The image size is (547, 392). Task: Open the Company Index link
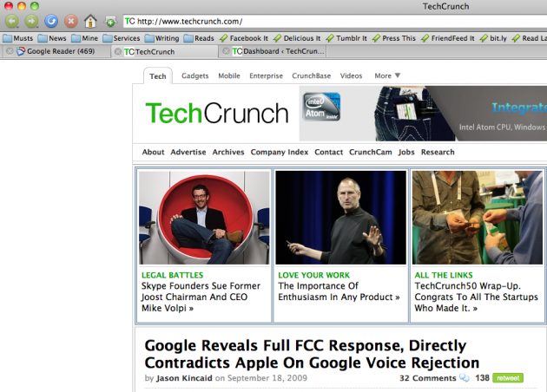pyautogui.click(x=280, y=152)
